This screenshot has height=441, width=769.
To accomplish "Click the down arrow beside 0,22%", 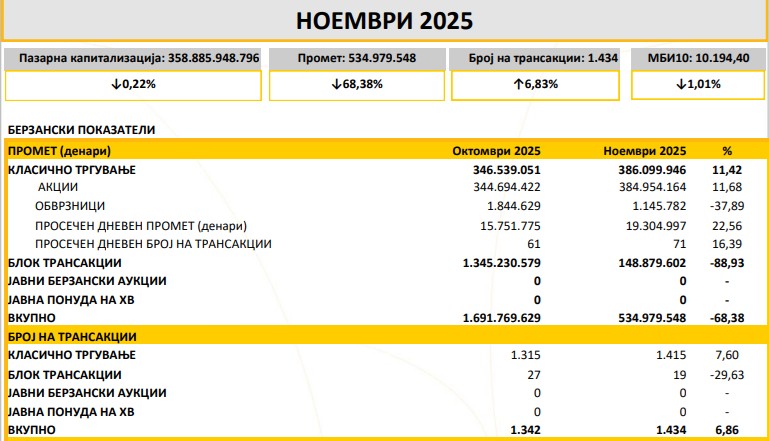I will (x=118, y=86).
